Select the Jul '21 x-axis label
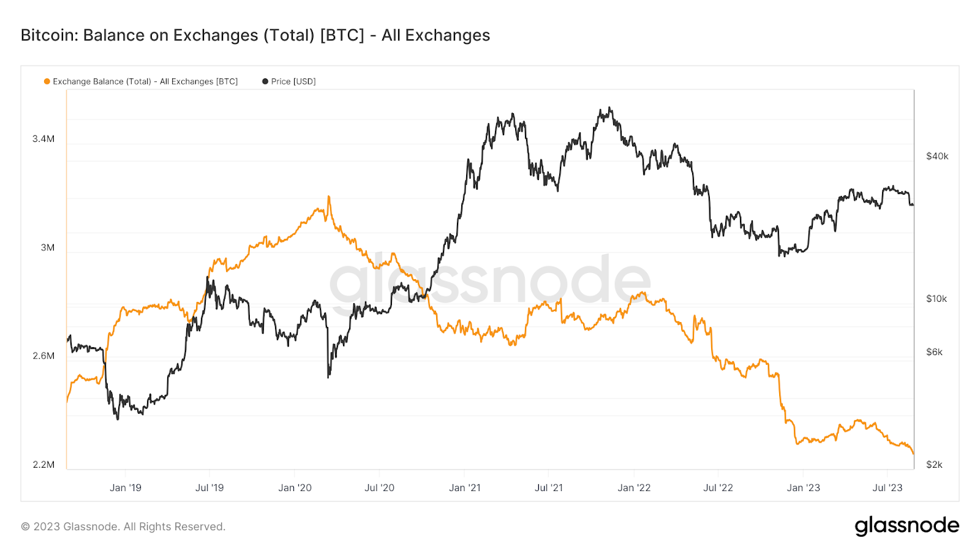 (x=549, y=488)
